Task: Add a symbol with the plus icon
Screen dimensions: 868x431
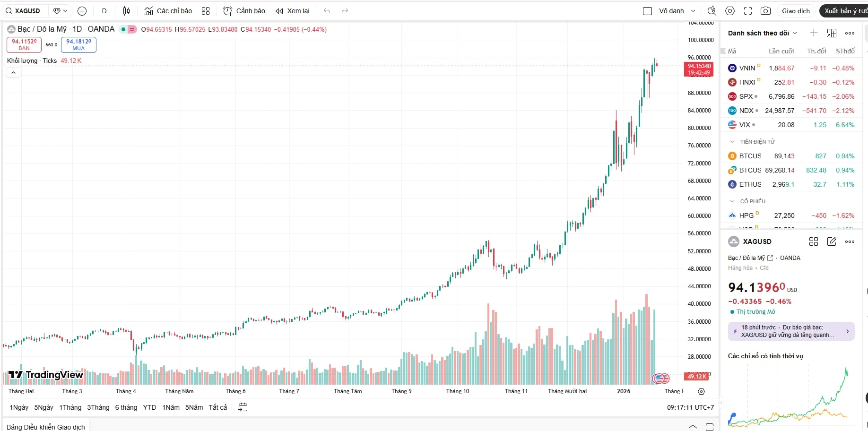Action: point(82,10)
